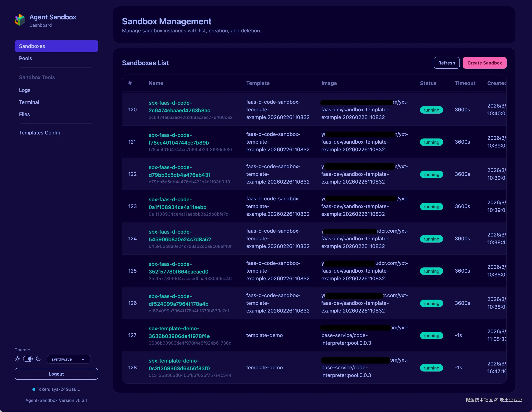
Task: Click the Name column header
Action: pyautogui.click(x=156, y=83)
